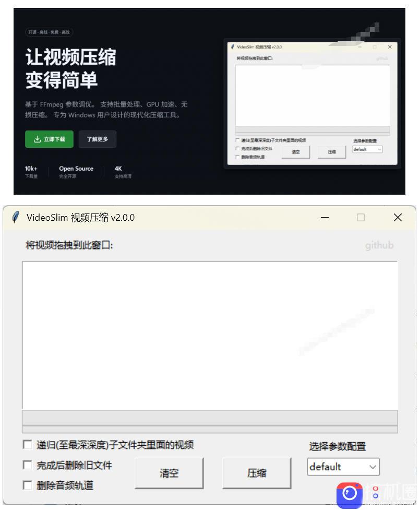
Task: Click 清空 button in small preview window
Action: (x=296, y=152)
